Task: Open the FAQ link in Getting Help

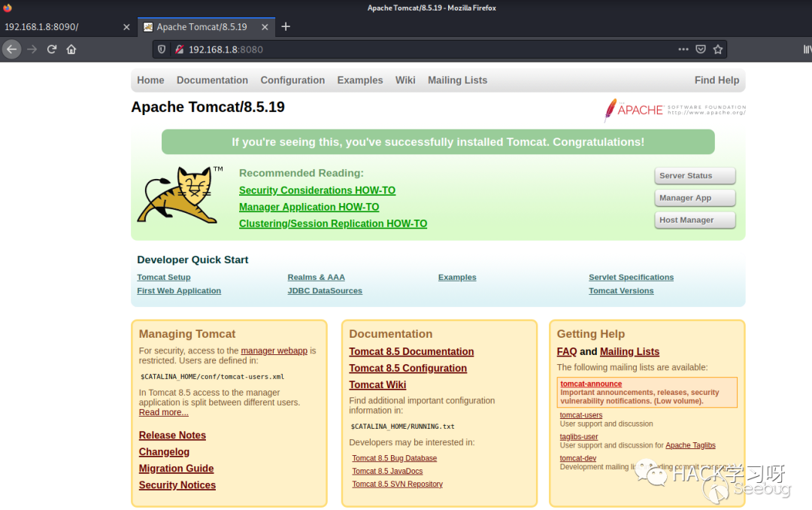Action: 567,351
